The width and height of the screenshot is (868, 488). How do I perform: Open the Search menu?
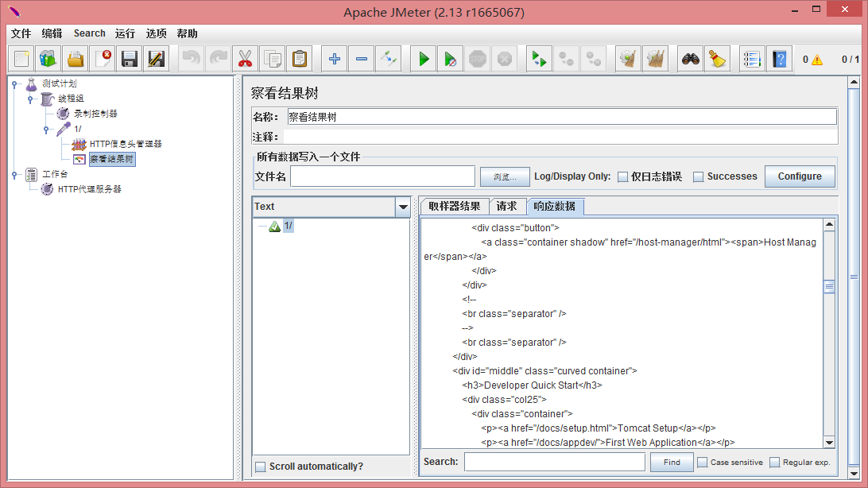pyautogui.click(x=90, y=33)
